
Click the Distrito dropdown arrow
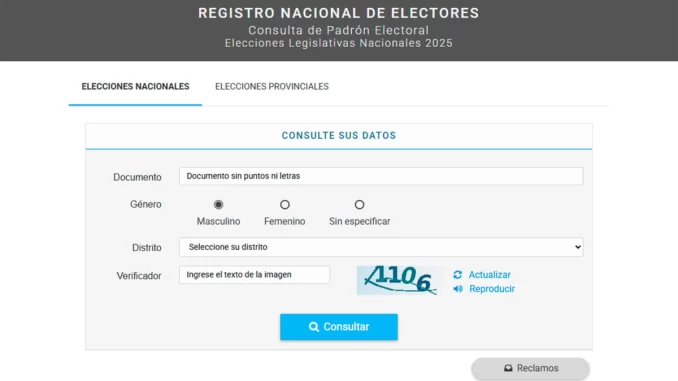coord(578,247)
